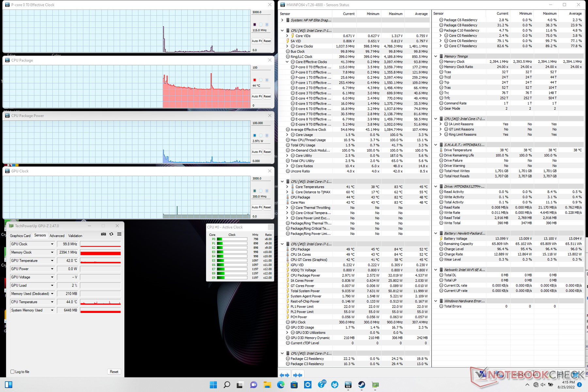Open the GPU-Z hamburger menu
Image resolution: width=588 pixels, height=392 pixels.
tap(119, 234)
